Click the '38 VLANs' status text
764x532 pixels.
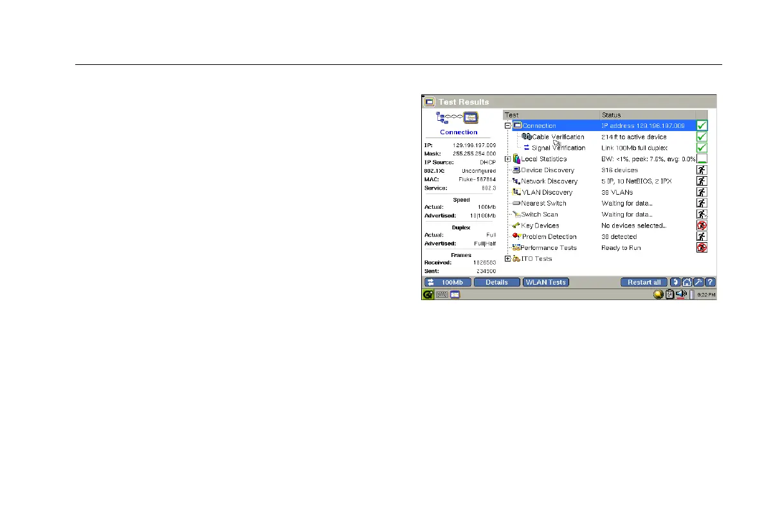pos(617,192)
